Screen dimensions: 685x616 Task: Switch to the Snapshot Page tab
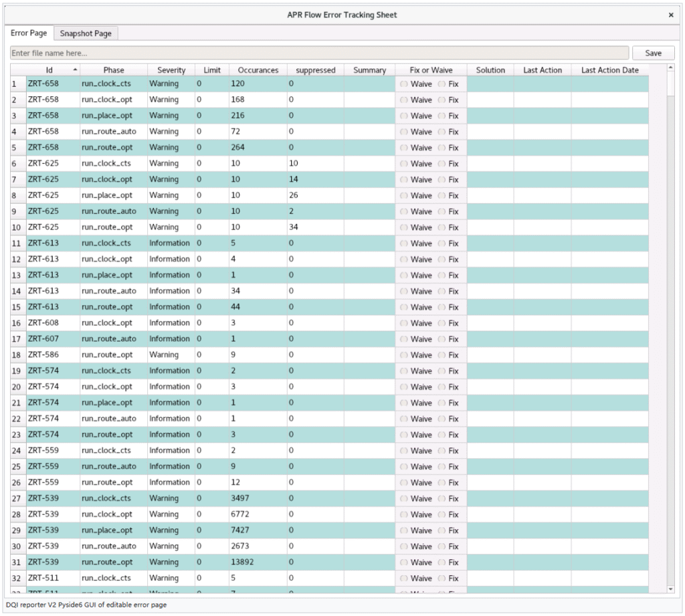(86, 33)
